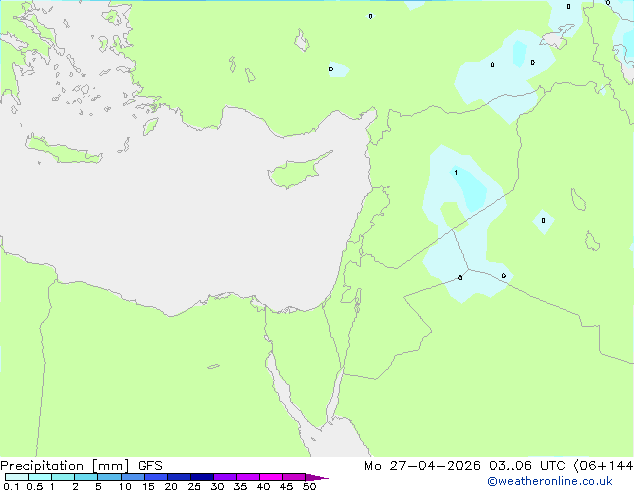Select the 2–5 mm legend color swatch
Viewport: 634px width, 490px height.
(x=86, y=477)
